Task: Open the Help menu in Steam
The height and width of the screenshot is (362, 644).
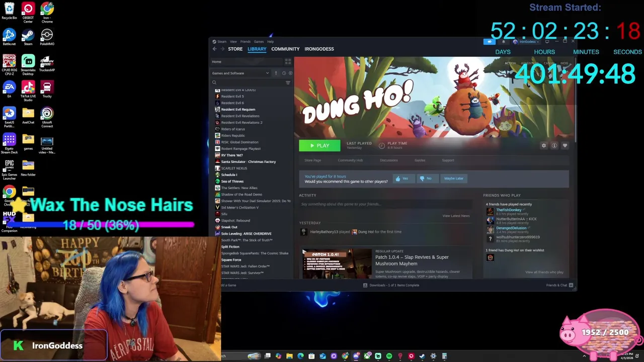Action: point(271,42)
